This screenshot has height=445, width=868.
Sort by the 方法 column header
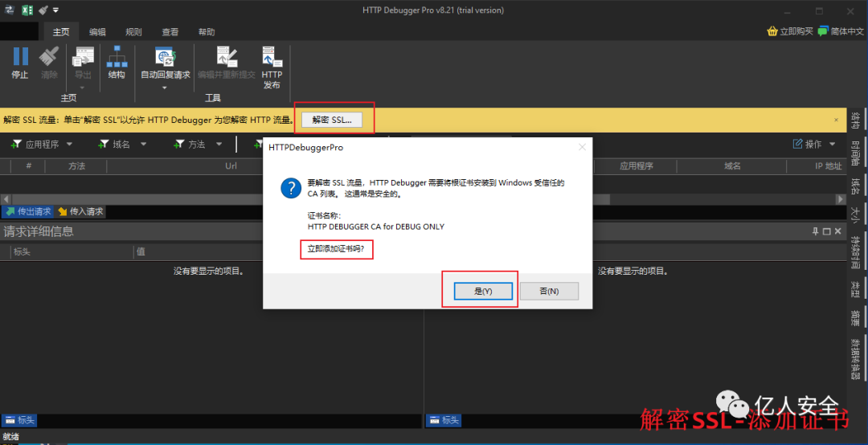pyautogui.click(x=76, y=166)
